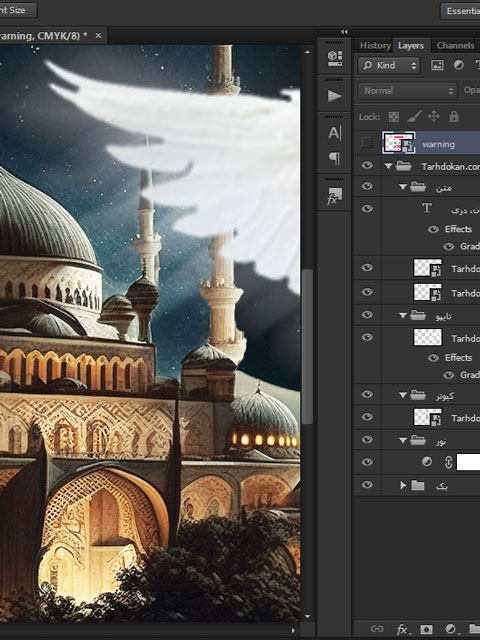Hide the کبوتر group
Viewport: 480px width, 640px height.
coord(367,394)
